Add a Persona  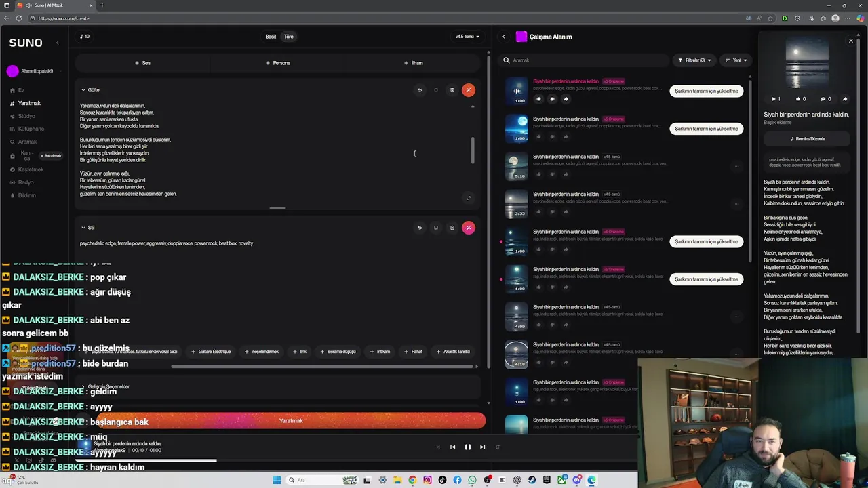[x=278, y=63]
